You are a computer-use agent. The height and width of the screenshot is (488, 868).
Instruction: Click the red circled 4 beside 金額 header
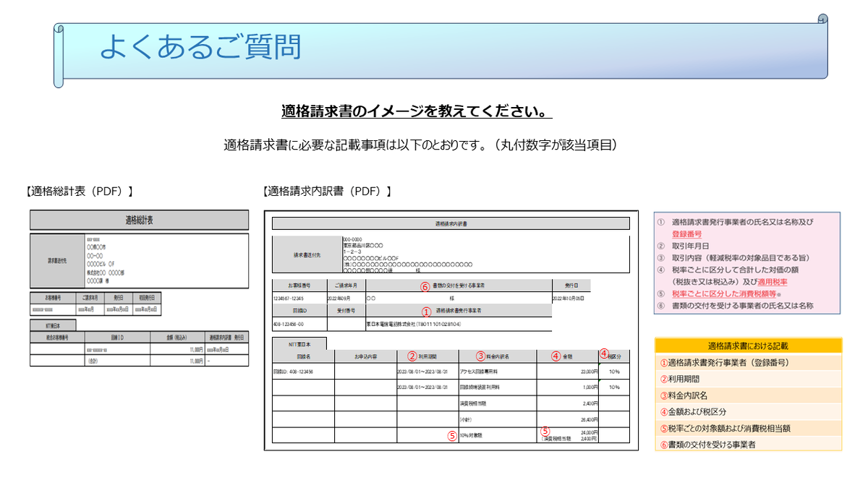pos(555,356)
